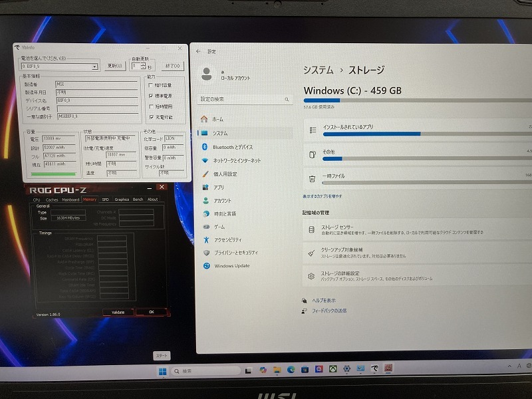Click the 設定の検索 search field
Screen dimensions: 532x399
coord(245,99)
